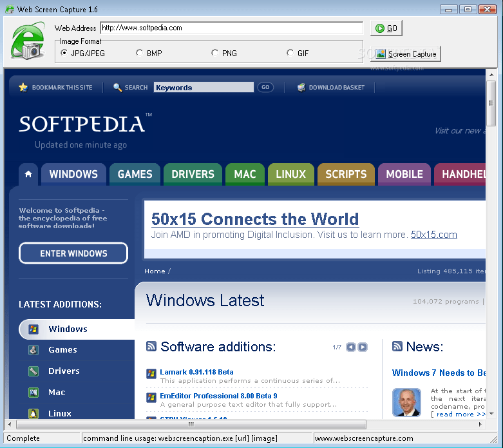The width and height of the screenshot is (503, 448).
Task: Click the Mac sidebar icon
Action: 33,393
